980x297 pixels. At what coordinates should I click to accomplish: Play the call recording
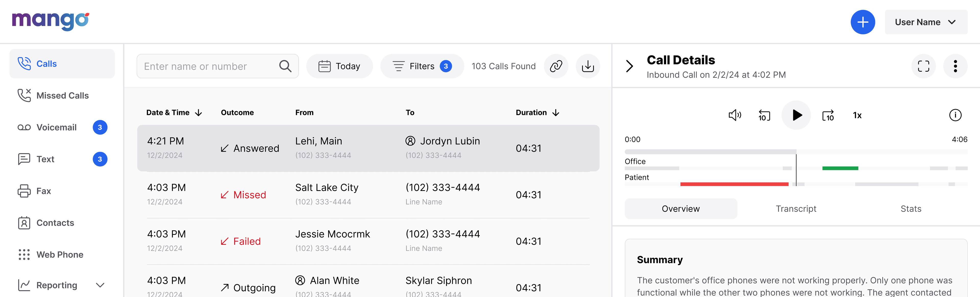[796, 115]
